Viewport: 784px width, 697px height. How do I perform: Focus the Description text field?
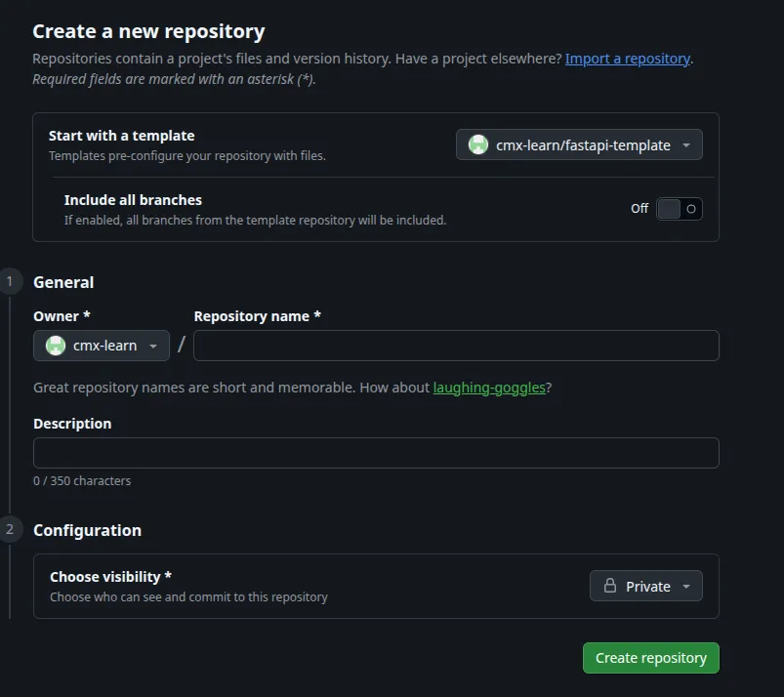376,453
